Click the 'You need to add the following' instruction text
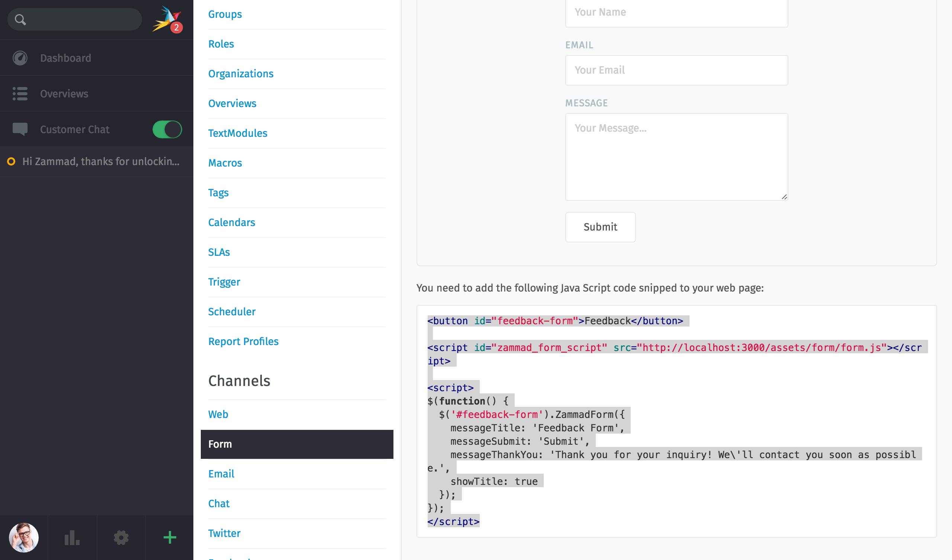 [x=590, y=288]
